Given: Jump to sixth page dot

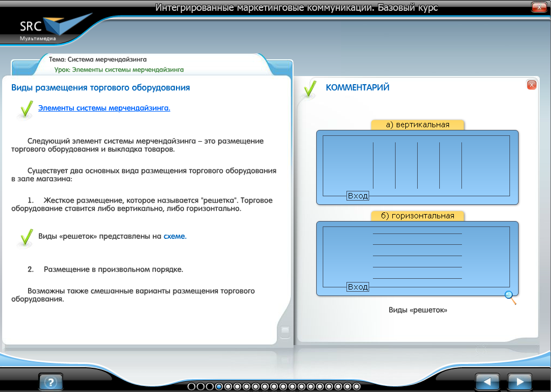Looking at the screenshot, I should pos(237,387).
